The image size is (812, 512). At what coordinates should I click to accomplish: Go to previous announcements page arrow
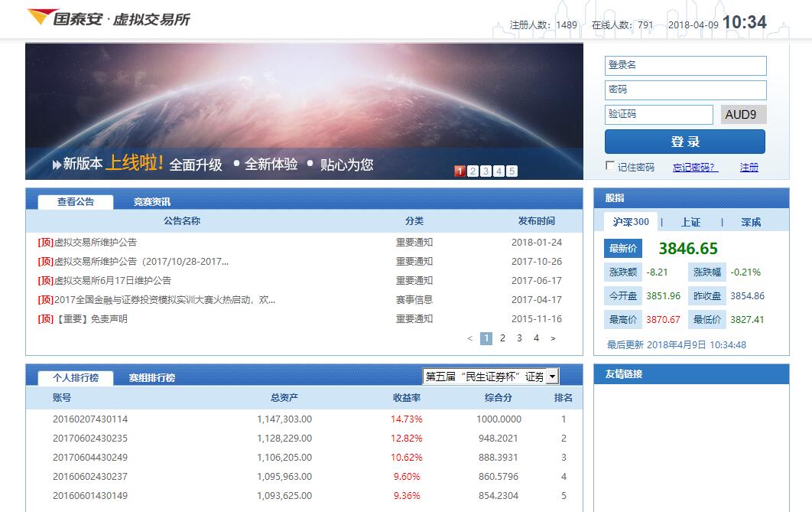click(x=470, y=338)
